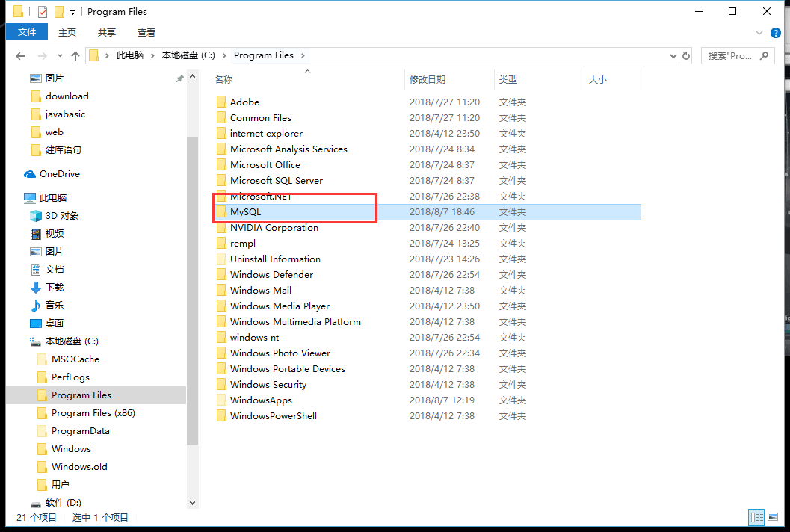
Task: Expand chevron after Program Files breadcrumb
Action: tap(303, 55)
